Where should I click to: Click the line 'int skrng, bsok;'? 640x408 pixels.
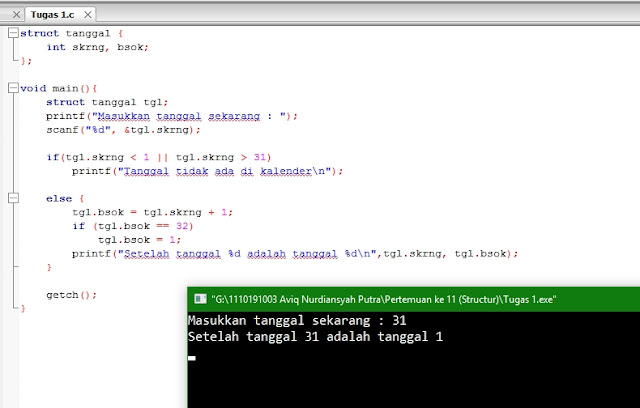pos(97,47)
